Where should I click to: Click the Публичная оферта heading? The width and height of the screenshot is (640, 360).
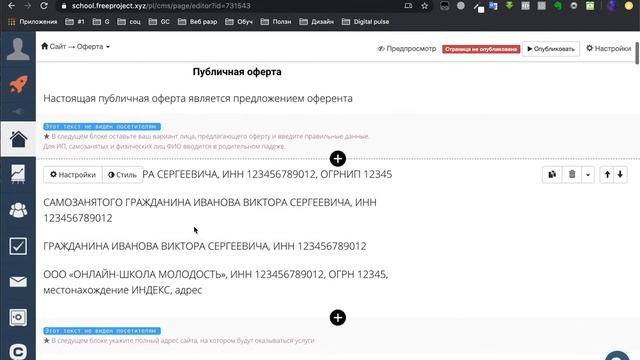[x=237, y=72]
